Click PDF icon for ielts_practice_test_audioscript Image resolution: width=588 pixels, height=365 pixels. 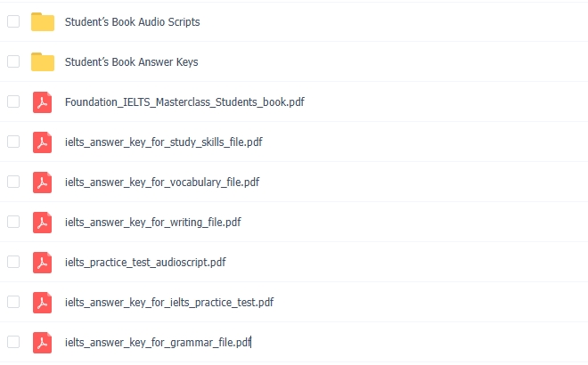(42, 263)
